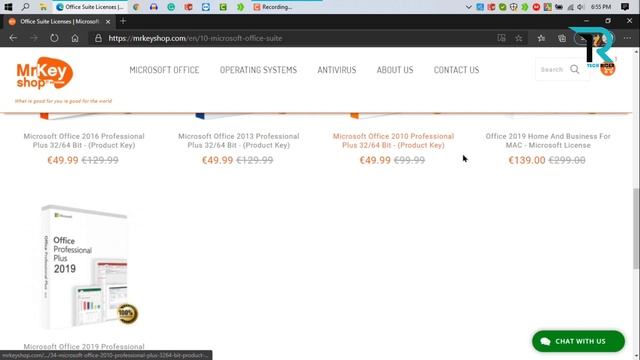This screenshot has height=360, width=640.
Task: Switch to the Edge taskbar window button
Action: [x=90, y=7]
